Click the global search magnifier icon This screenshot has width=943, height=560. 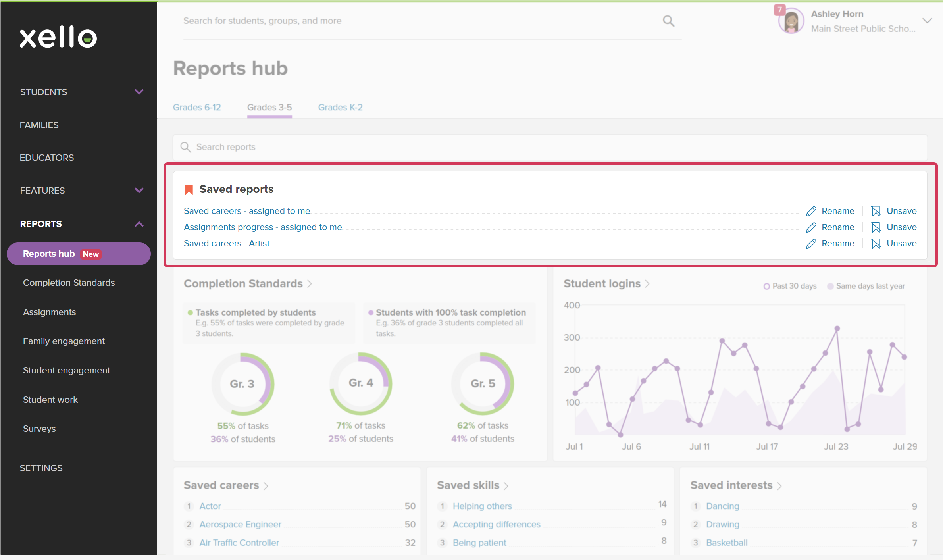point(668,21)
